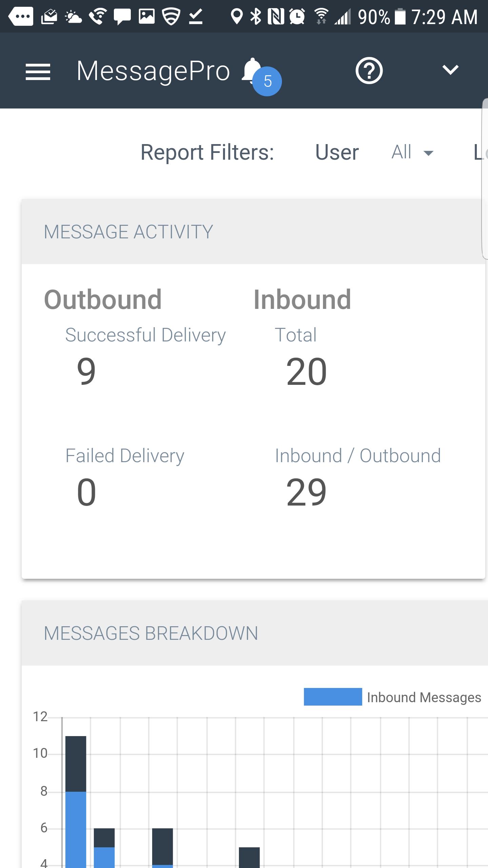Expand the header chevron dropdown
The image size is (488, 868).
450,70
